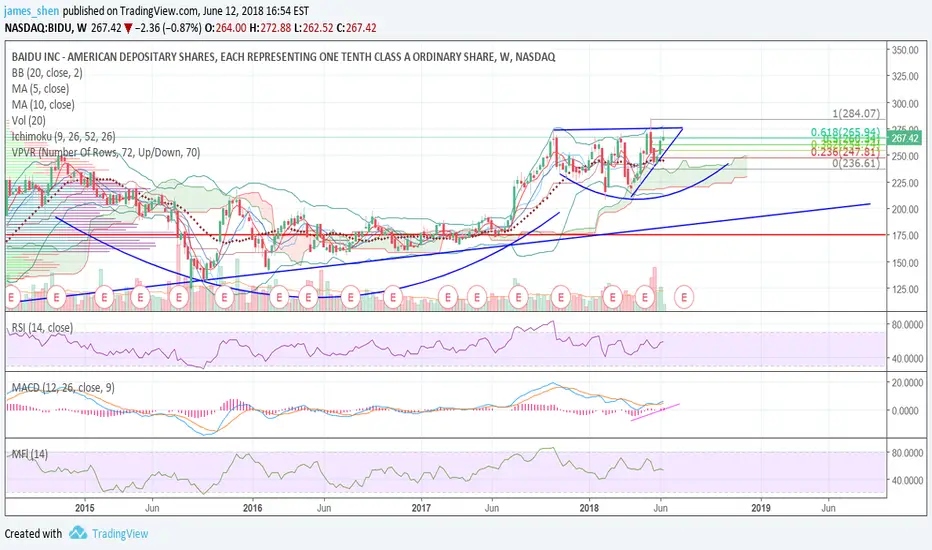
Task: Select the VPVR indicator label
Action: point(106,153)
